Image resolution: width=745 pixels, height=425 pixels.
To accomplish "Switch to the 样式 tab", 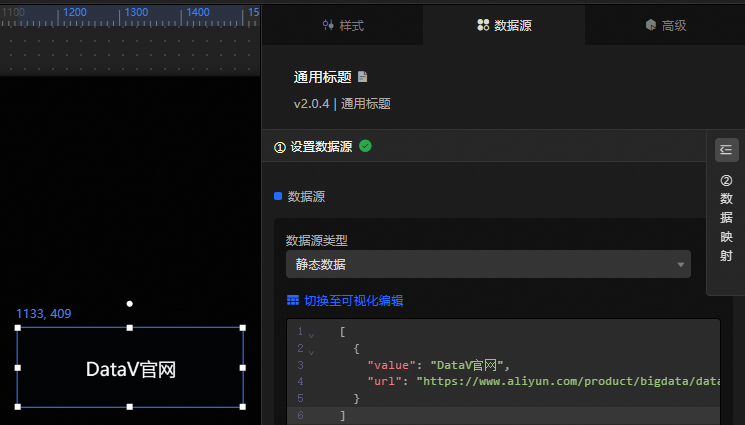I will point(343,25).
